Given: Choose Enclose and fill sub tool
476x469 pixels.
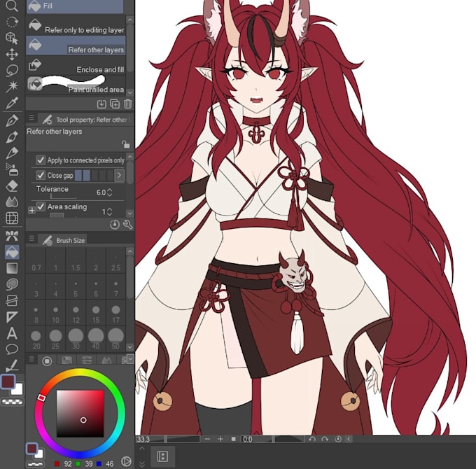Looking at the screenshot, I should point(76,65).
